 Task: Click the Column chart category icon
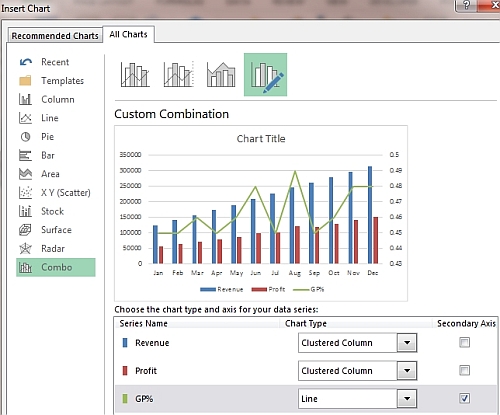[x=25, y=99]
